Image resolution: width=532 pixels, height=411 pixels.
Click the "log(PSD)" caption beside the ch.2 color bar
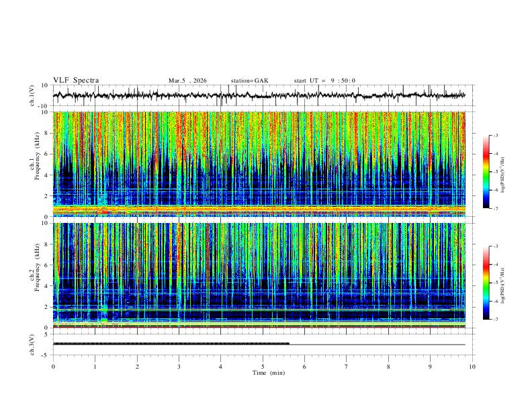(x=503, y=285)
